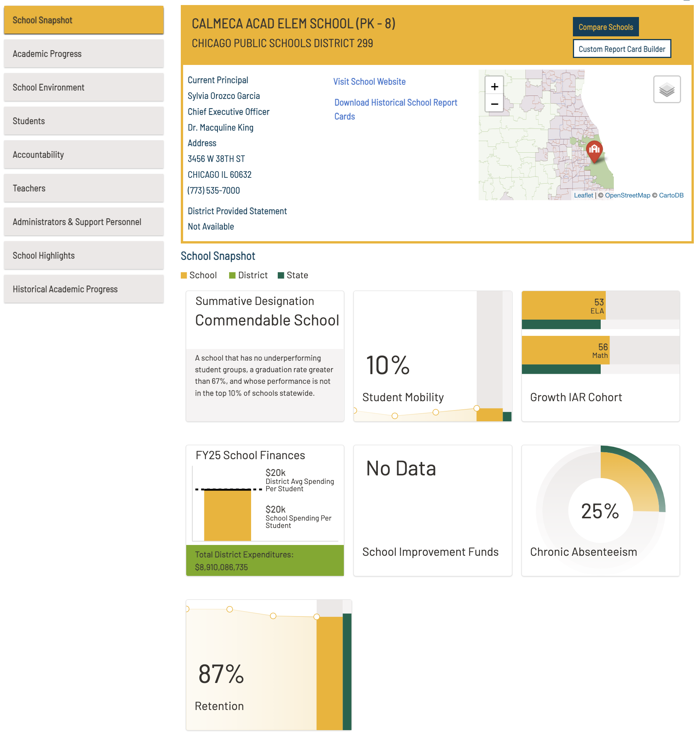700x739 pixels.
Task: Select Teachers from the sidebar
Action: tap(83, 188)
